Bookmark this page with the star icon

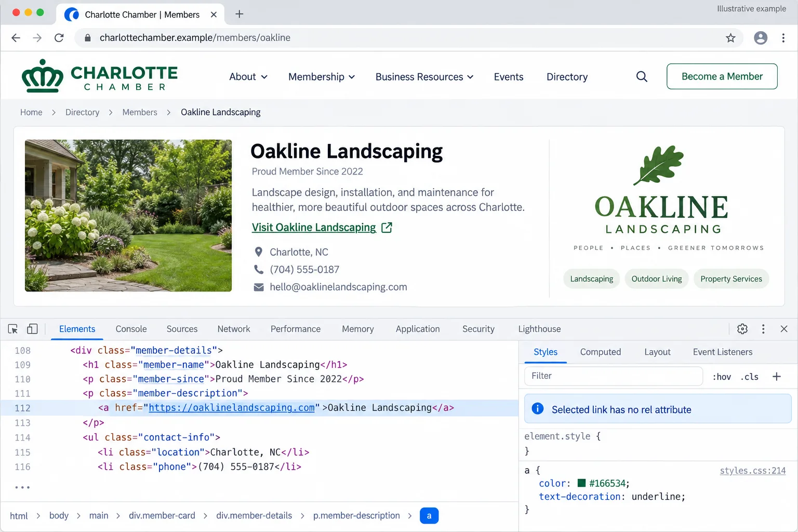tap(730, 38)
